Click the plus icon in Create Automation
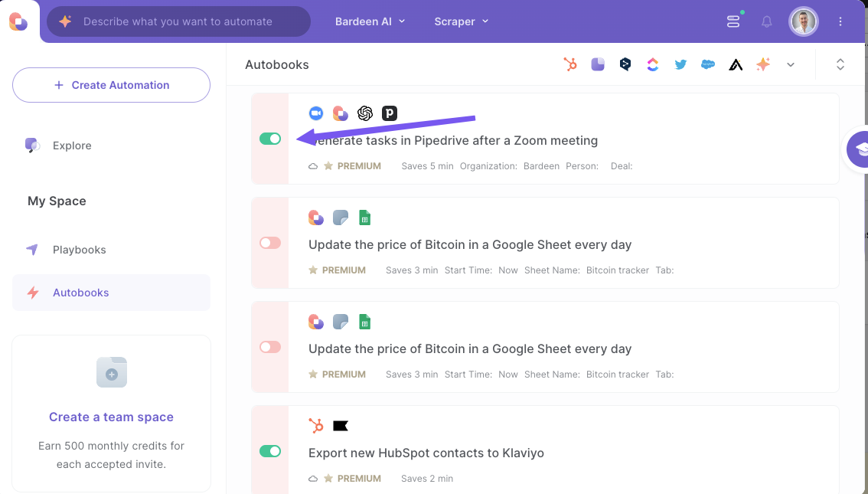 tap(59, 85)
